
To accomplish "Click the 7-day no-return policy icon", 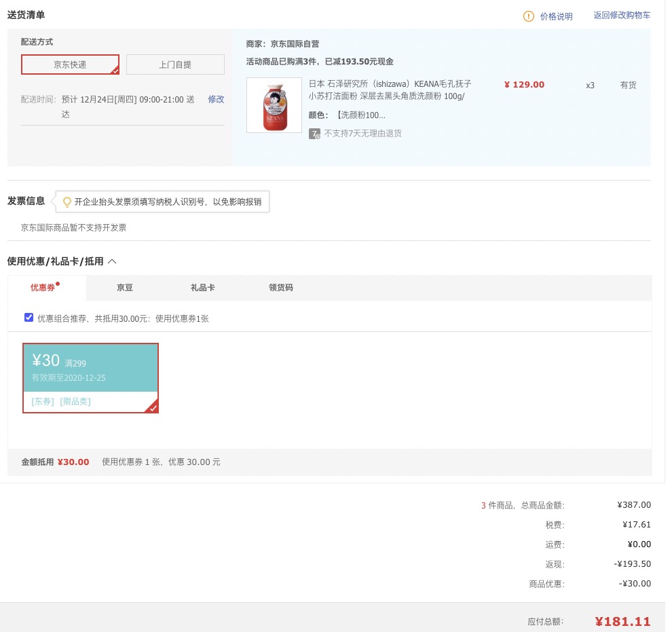I will (314, 134).
